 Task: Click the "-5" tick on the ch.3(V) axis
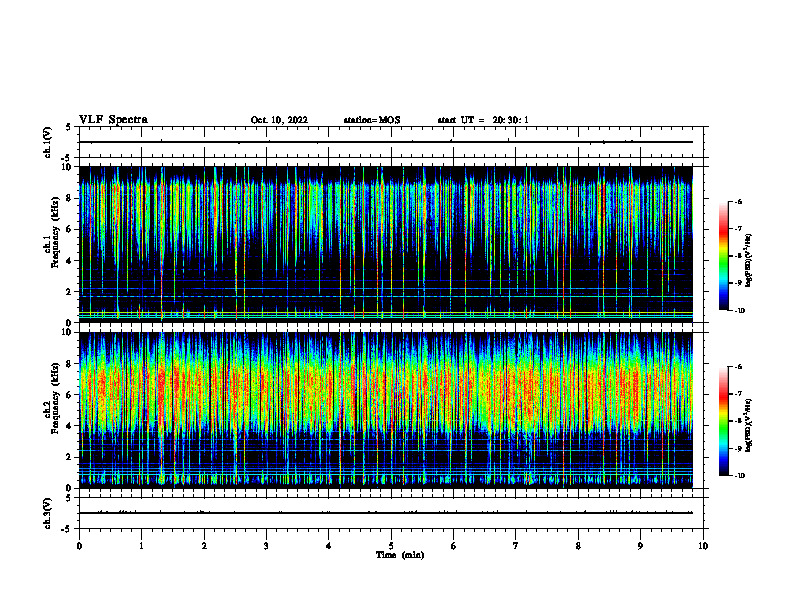coord(67,529)
